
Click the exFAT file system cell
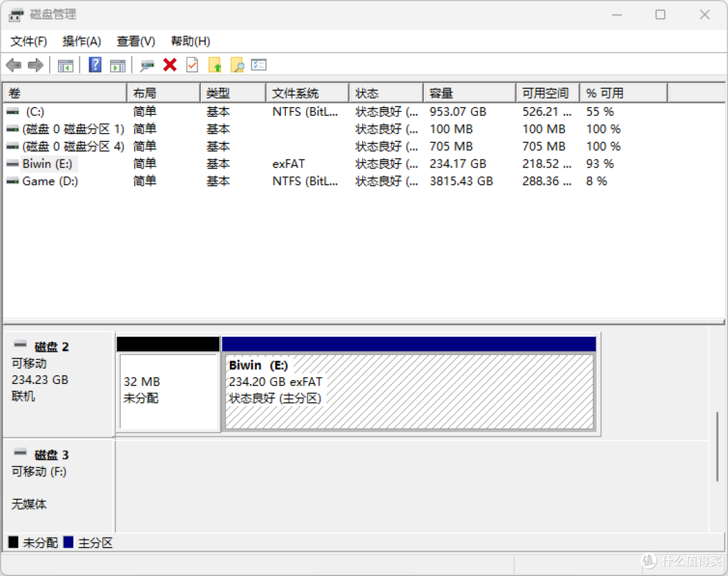click(x=289, y=164)
